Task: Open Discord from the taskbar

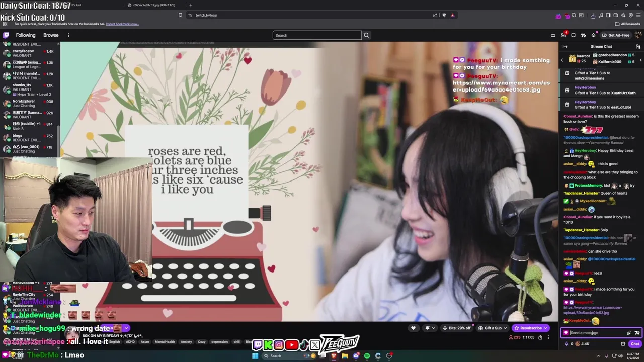Action: click(x=356, y=356)
